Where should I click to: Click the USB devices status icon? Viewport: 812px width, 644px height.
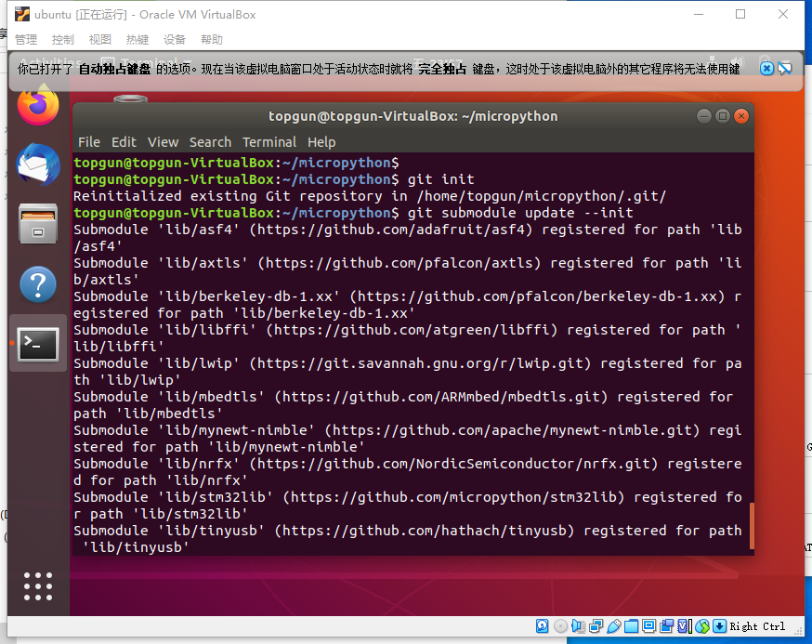click(614, 626)
